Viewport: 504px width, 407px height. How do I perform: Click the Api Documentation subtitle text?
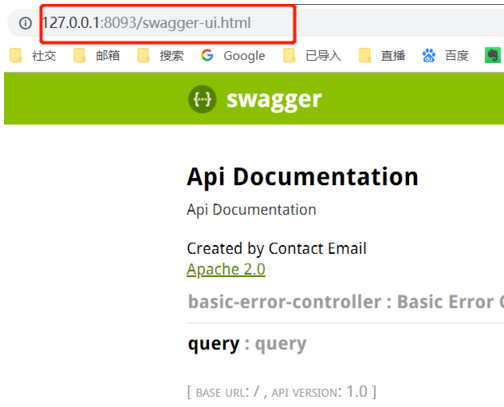pos(251,210)
